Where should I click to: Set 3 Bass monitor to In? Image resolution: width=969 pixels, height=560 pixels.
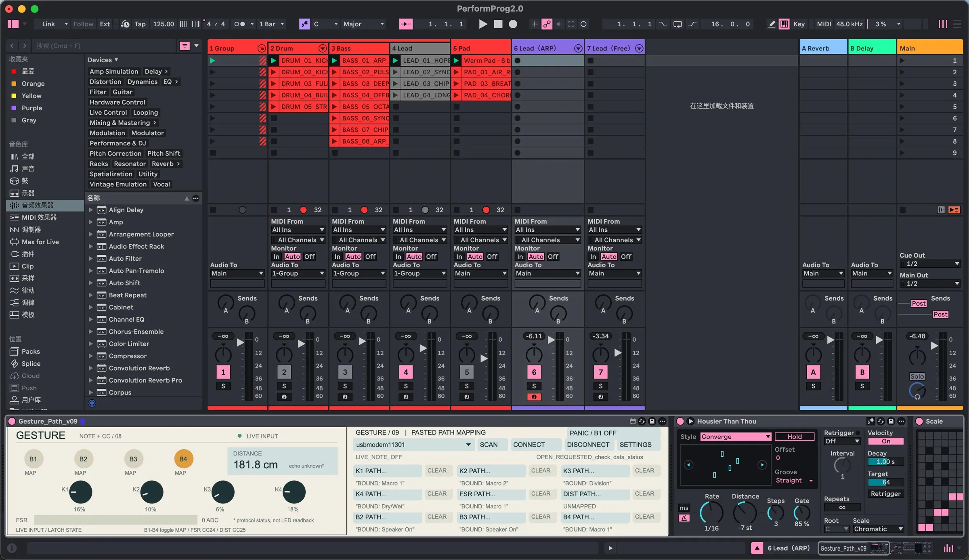point(337,257)
